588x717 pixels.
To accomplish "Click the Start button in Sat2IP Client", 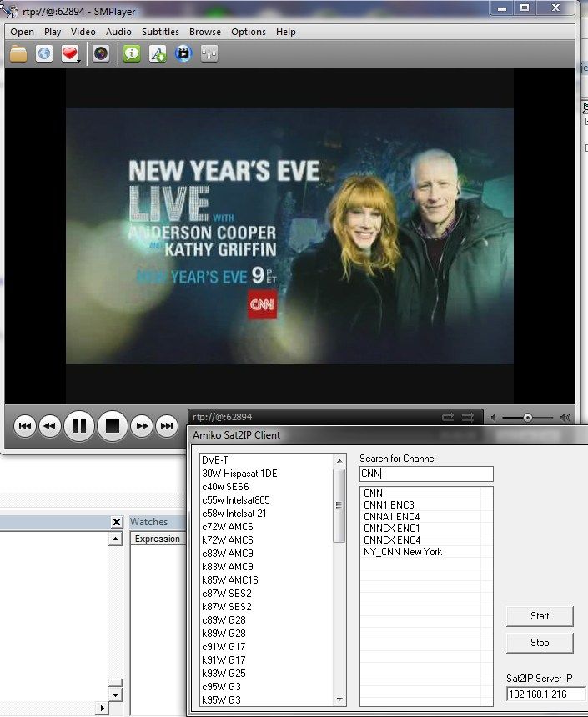I will (540, 616).
